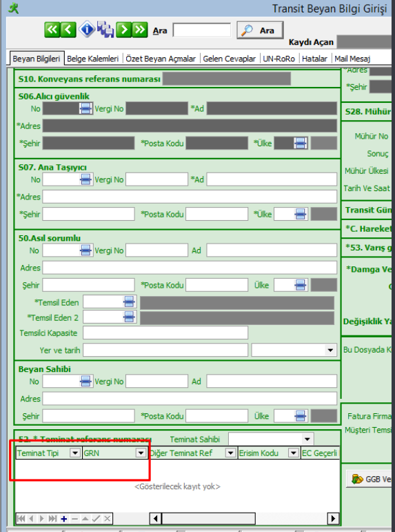
Task: Open the GRN column filter dropdown
Action: tap(141, 453)
